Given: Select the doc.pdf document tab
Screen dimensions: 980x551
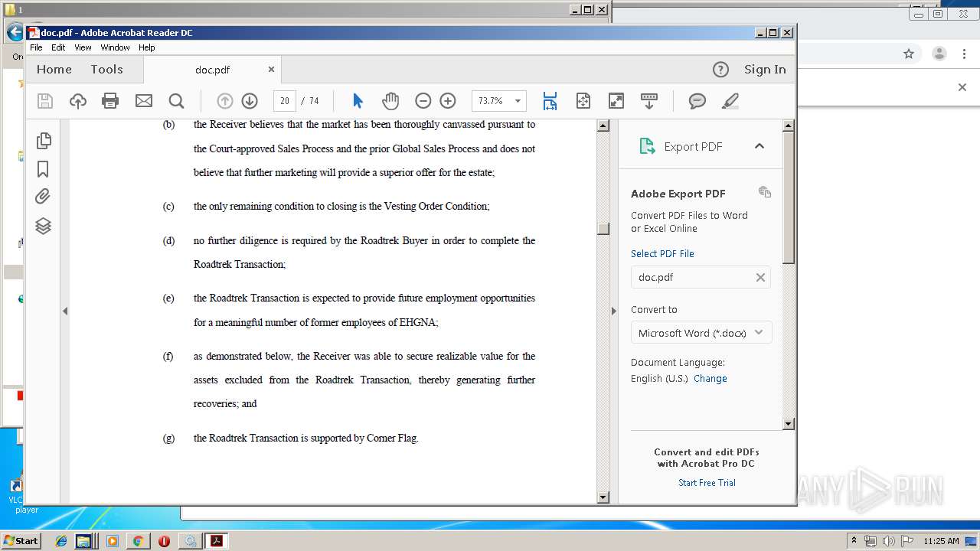Looking at the screenshot, I should click(212, 70).
